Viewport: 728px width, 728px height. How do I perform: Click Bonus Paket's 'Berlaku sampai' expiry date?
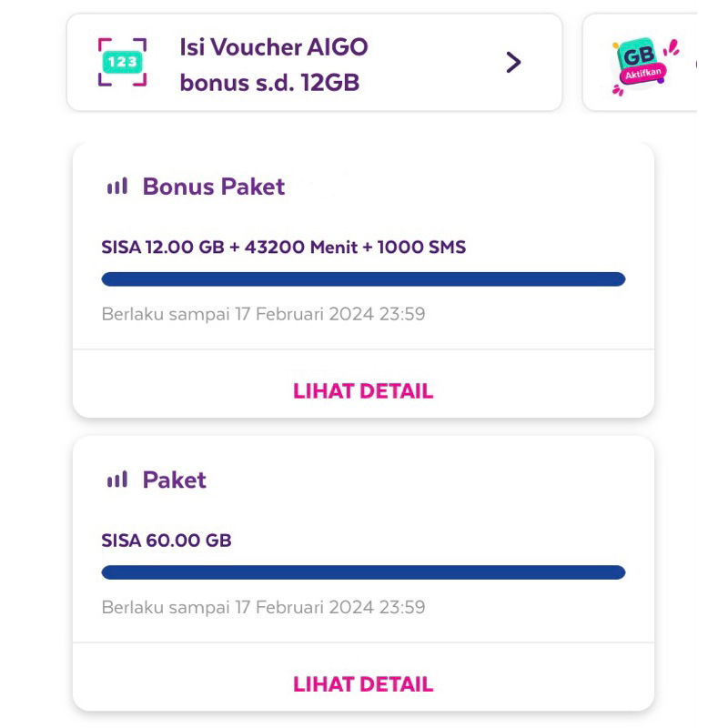click(x=263, y=315)
